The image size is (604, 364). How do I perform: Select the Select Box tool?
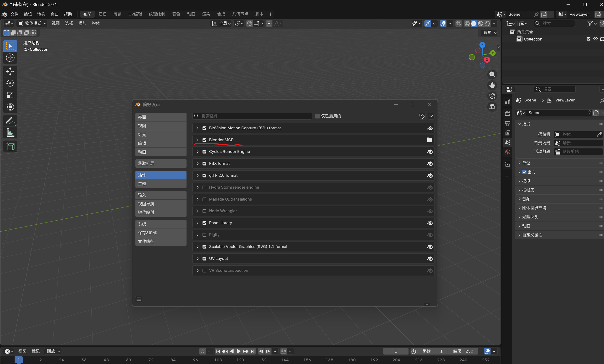pyautogui.click(x=10, y=46)
